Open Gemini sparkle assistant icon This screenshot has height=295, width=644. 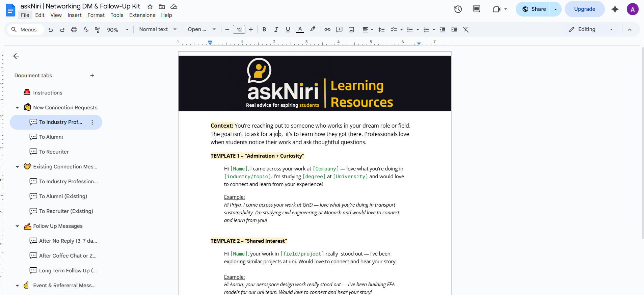tap(615, 9)
